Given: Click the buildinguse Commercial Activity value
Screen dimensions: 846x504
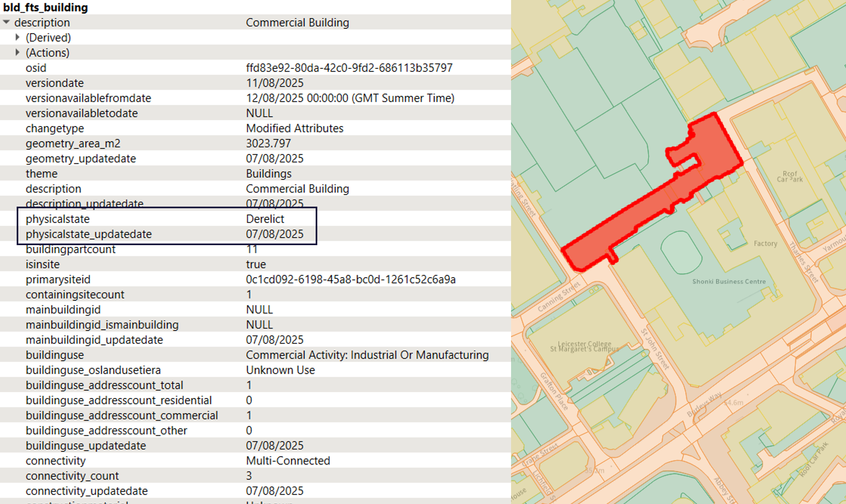Looking at the screenshot, I should pos(367,354).
